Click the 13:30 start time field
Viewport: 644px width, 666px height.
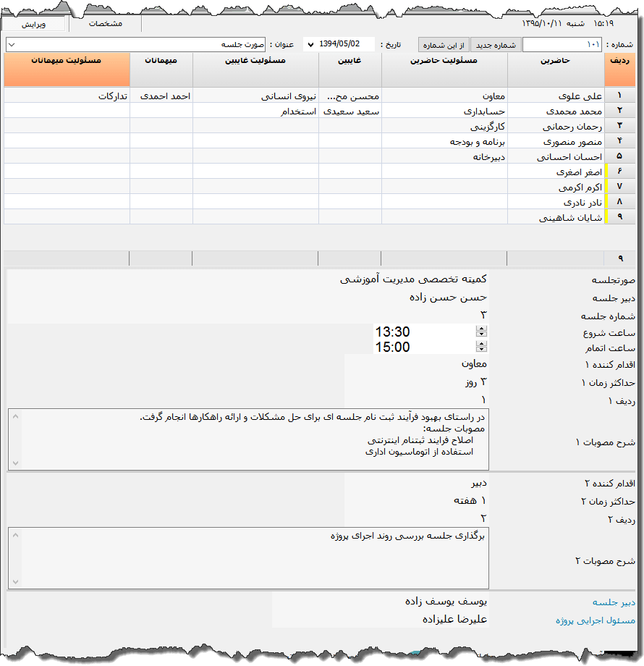point(423,332)
